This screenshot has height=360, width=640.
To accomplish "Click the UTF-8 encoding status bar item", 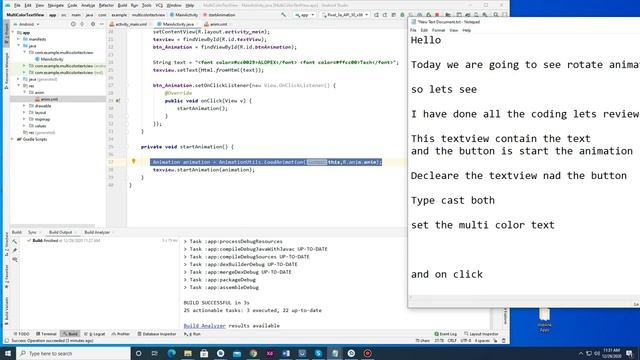I will tap(465, 340).
